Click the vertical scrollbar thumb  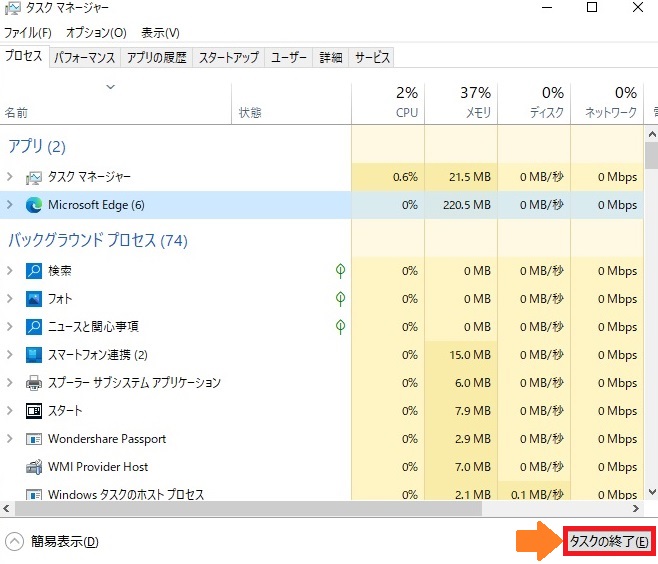click(652, 156)
